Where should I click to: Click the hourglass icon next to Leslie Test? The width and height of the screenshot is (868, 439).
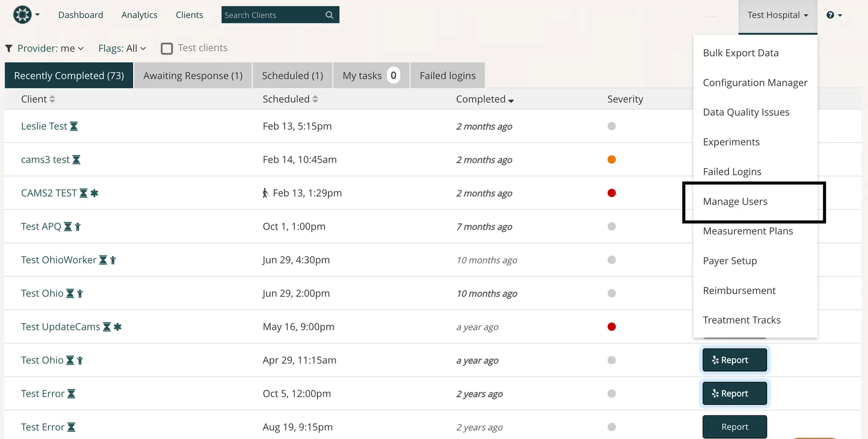point(74,126)
